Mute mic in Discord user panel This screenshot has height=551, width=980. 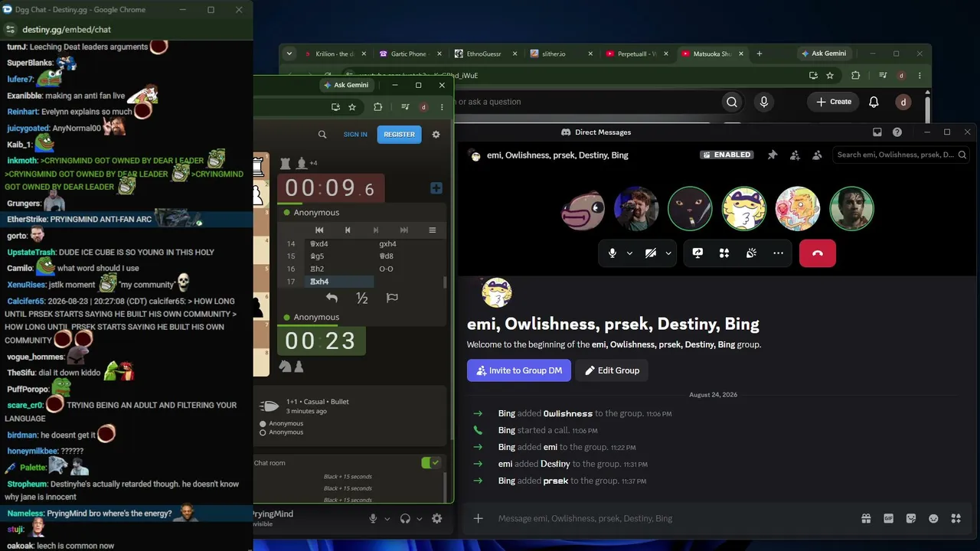click(373, 518)
